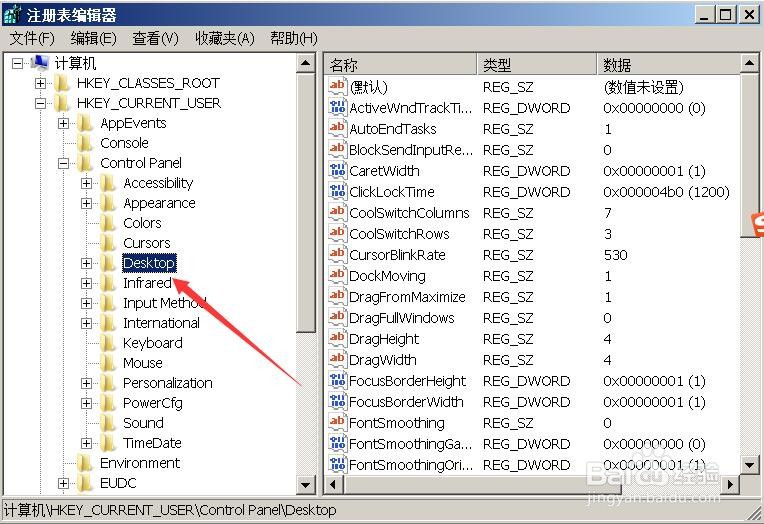Expand the HKEY_CLASSES_ROOT node
This screenshot has width=764, height=524.
pyautogui.click(x=40, y=83)
